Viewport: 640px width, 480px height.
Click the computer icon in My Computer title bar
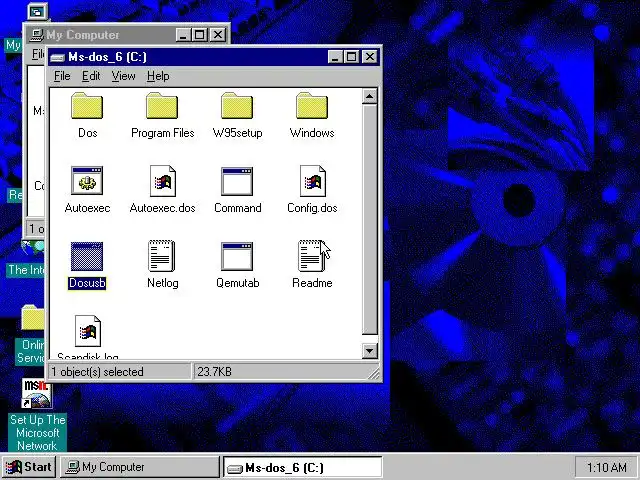pos(37,35)
